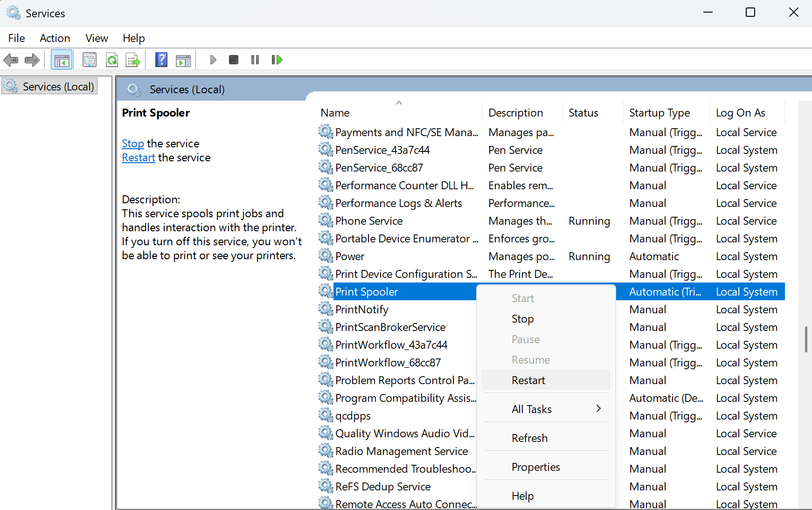Click the gear icon beside Performance Logs & Alerts

point(326,202)
